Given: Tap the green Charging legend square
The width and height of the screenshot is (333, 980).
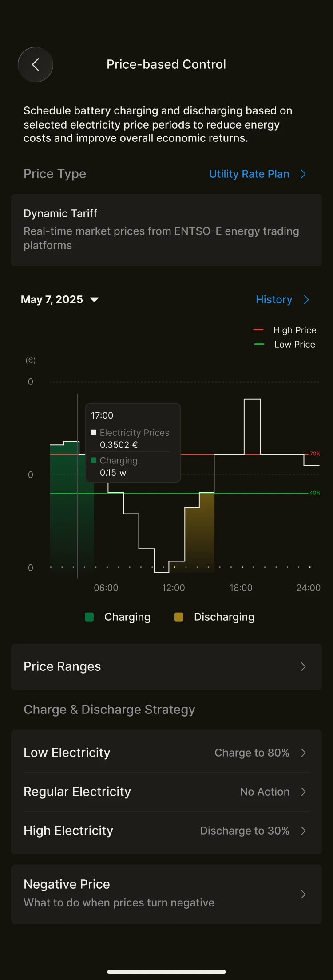Looking at the screenshot, I should tap(89, 617).
